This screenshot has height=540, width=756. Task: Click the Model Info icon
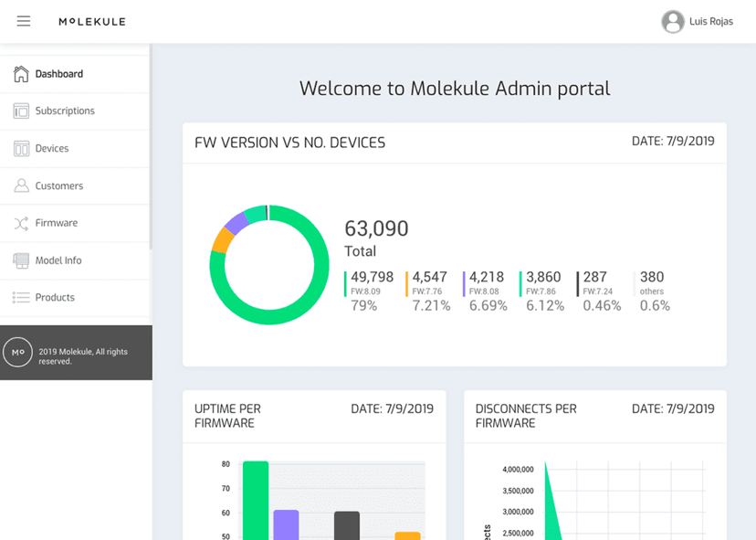click(21, 260)
